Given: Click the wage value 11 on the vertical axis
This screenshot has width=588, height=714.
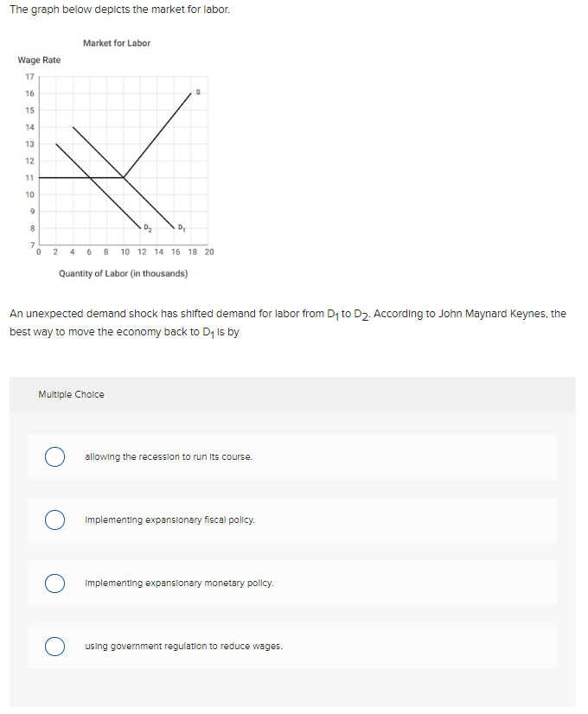Looking at the screenshot, I should pos(29,177).
